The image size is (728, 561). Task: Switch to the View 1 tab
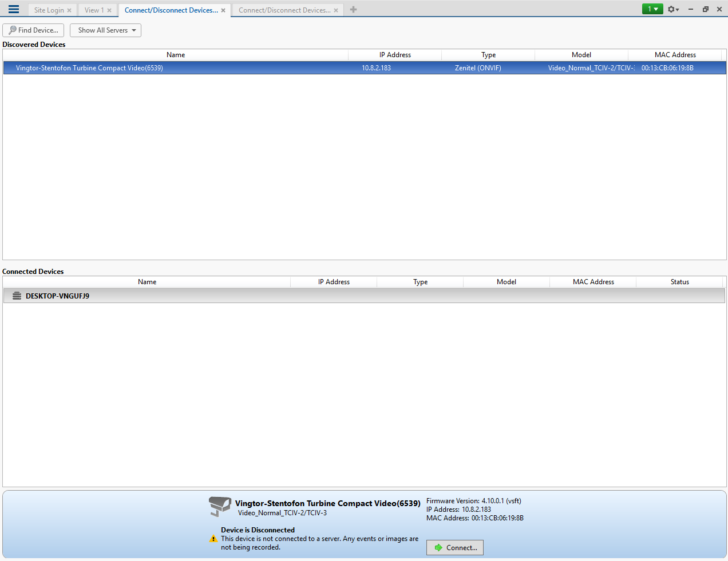pyautogui.click(x=94, y=10)
